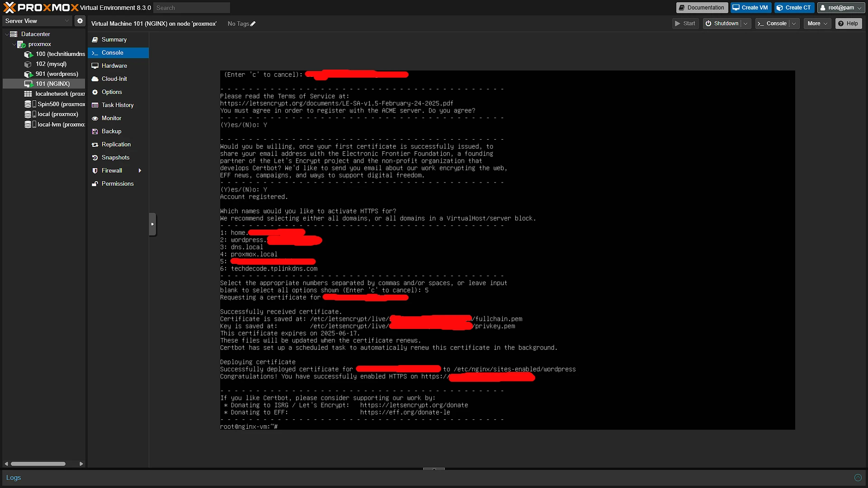Open the Monitor panel
Viewport: 868px width, 488px height.
tap(118, 118)
